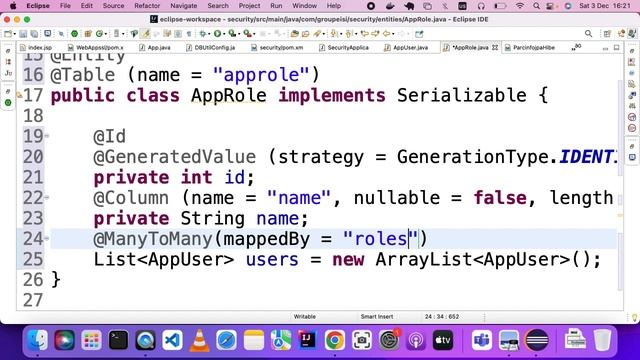Viewport: 640px width, 360px height.
Task: Click the Pin Editor toolbar icon
Action: pyautogui.click(x=419, y=34)
